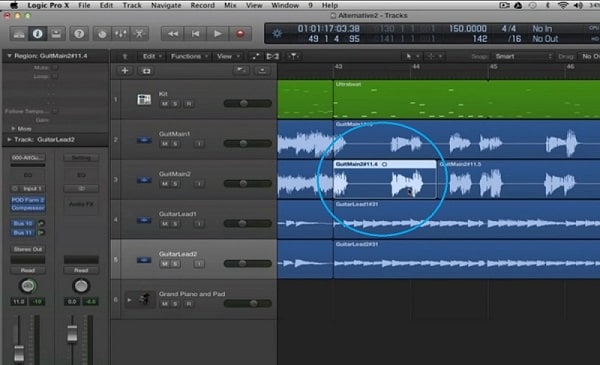The height and width of the screenshot is (365, 600).
Task: Click the Kit drum machine track icon
Action: click(x=144, y=99)
